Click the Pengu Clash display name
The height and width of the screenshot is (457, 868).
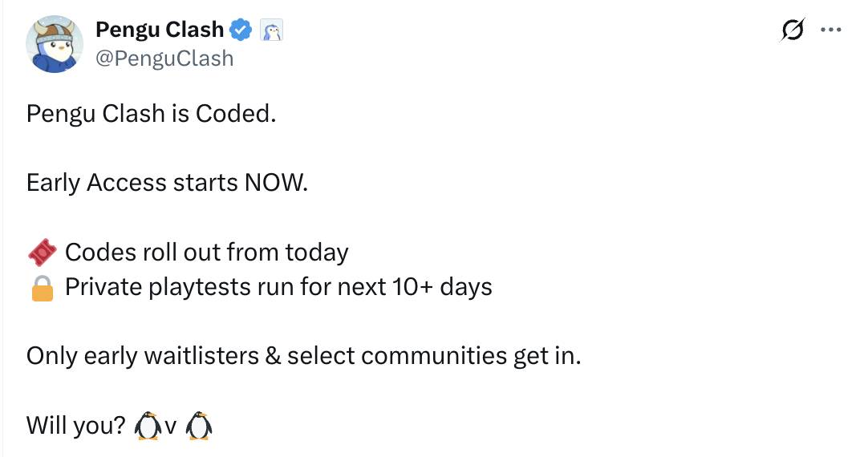pos(160,30)
